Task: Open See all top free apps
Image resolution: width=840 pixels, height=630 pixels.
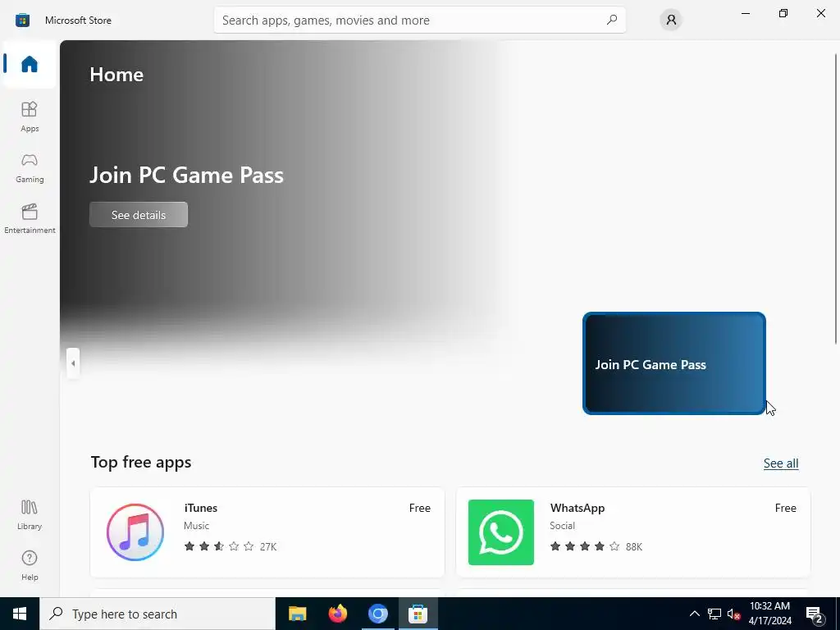Action: click(x=781, y=463)
